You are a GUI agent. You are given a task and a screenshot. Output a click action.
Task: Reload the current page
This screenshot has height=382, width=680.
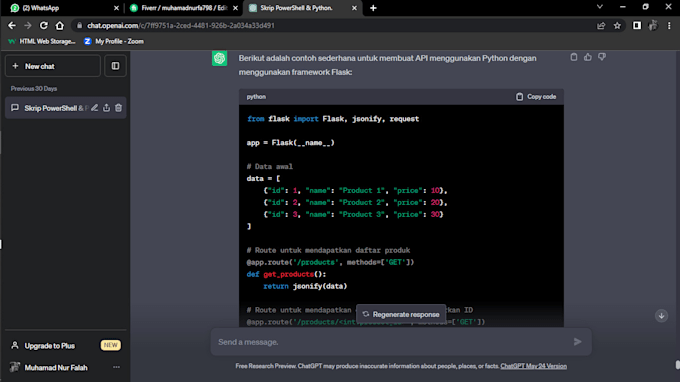coord(44,26)
